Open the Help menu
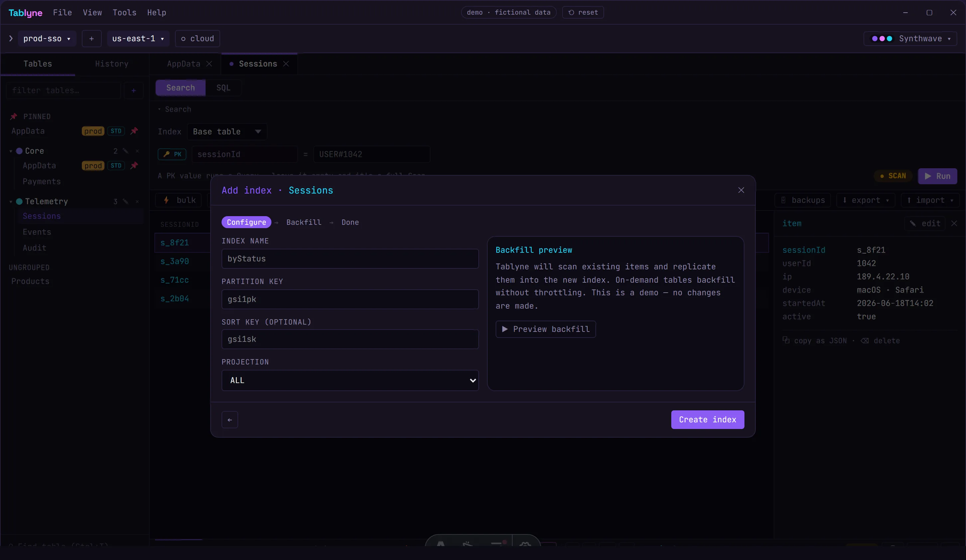 pyautogui.click(x=157, y=13)
